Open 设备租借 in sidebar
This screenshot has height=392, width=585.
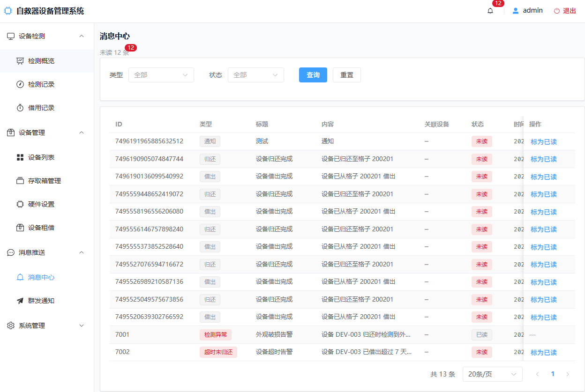[x=47, y=228]
